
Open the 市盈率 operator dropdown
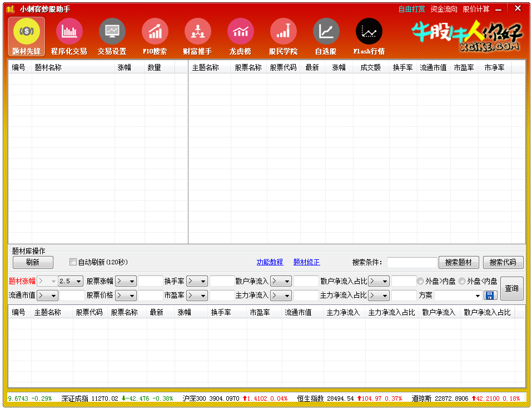pos(197,295)
